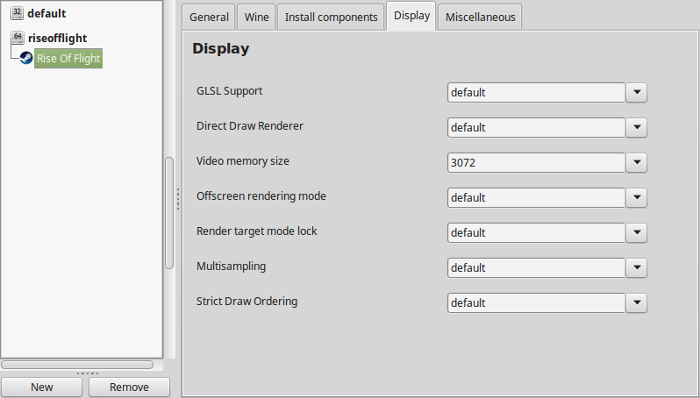The image size is (700, 398).
Task: Click the Steam icon next to Rise Of Flight
Action: 26,58
